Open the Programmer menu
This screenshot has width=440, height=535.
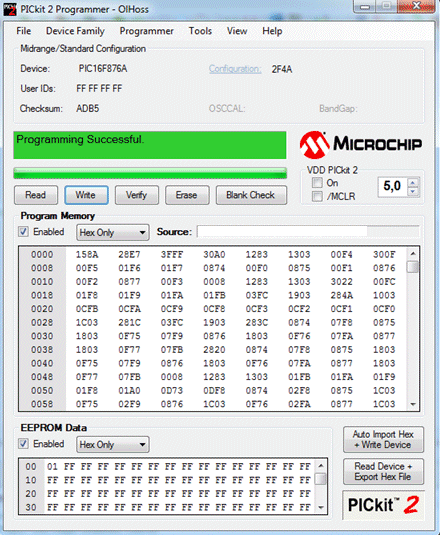coord(146,31)
